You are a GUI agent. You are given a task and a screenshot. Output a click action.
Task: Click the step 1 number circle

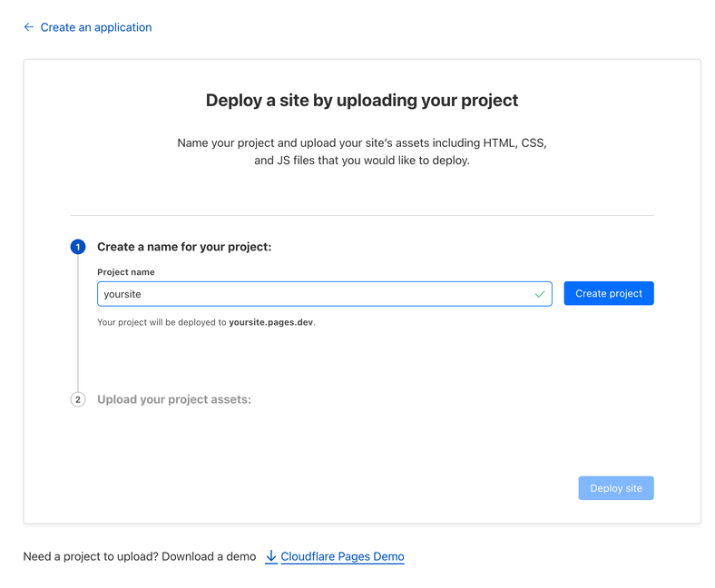click(x=78, y=247)
